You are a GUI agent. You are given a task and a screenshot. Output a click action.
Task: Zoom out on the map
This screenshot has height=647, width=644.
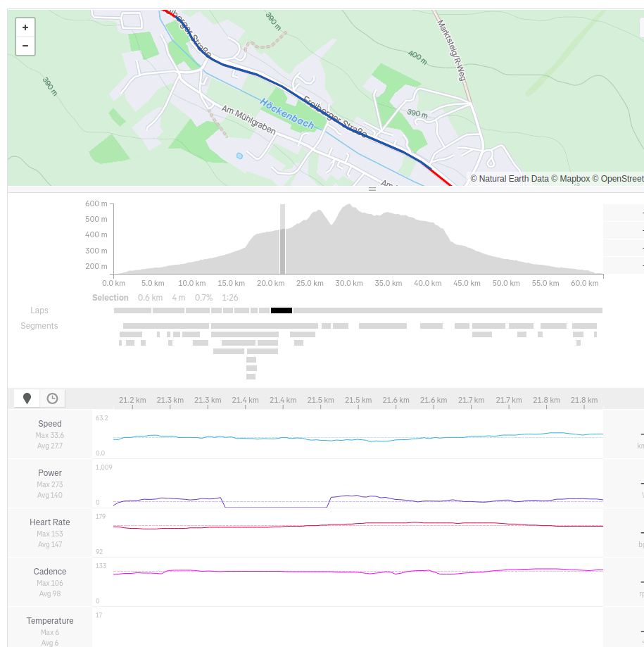[x=25, y=46]
